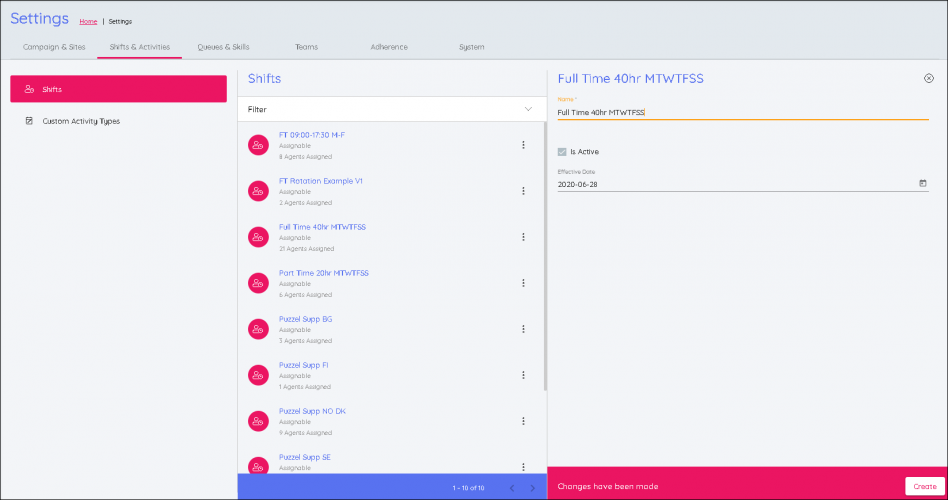Follow the Home breadcrumb link
Viewport: 948px width, 500px height.
(89, 21)
